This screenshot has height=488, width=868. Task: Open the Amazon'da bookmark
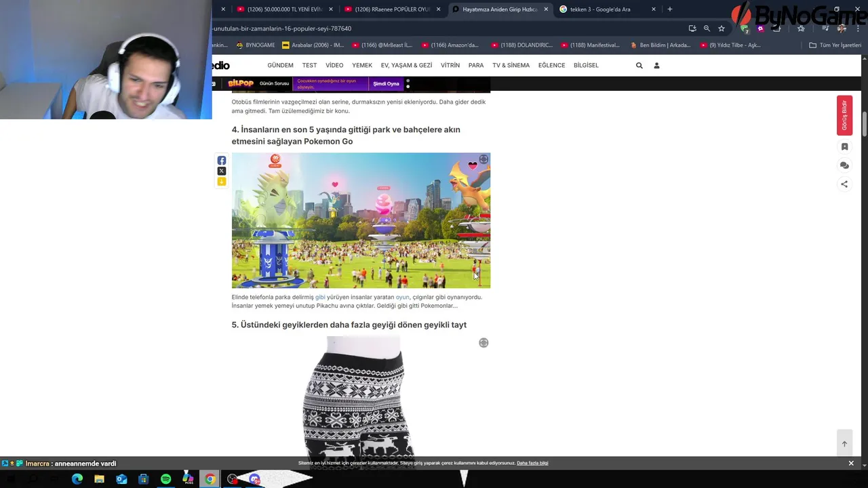[x=450, y=45]
